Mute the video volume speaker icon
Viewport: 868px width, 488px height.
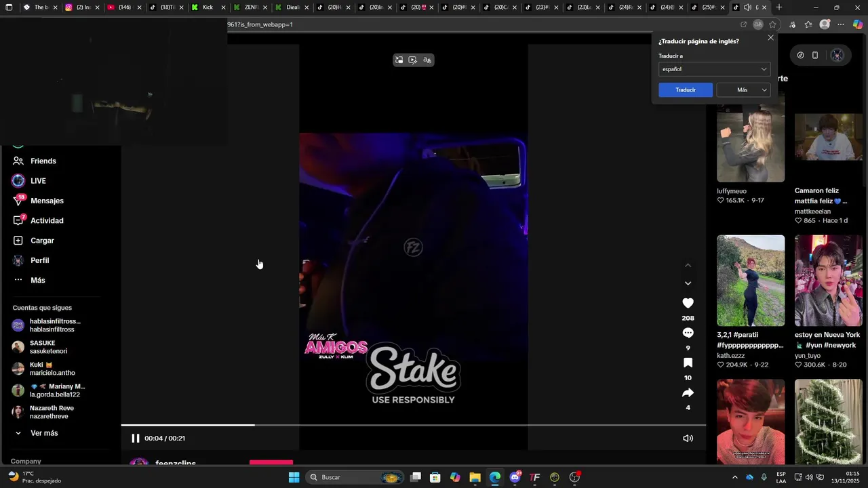(688, 439)
